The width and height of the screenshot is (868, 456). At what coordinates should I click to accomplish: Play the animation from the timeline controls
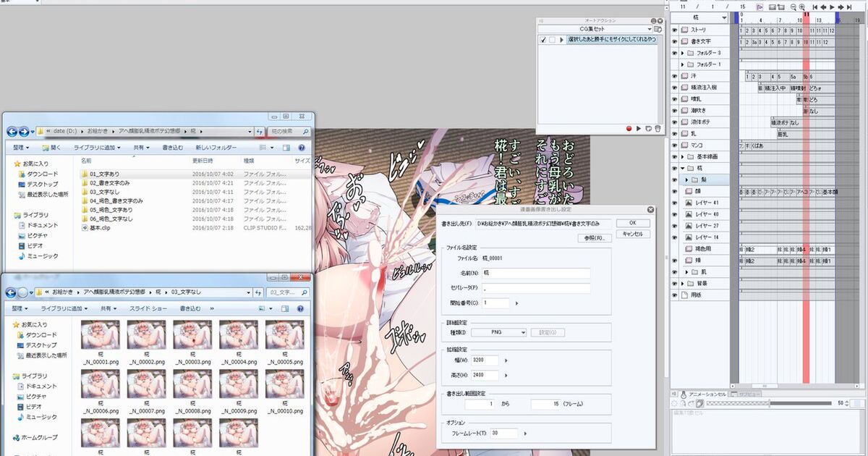point(832,7)
